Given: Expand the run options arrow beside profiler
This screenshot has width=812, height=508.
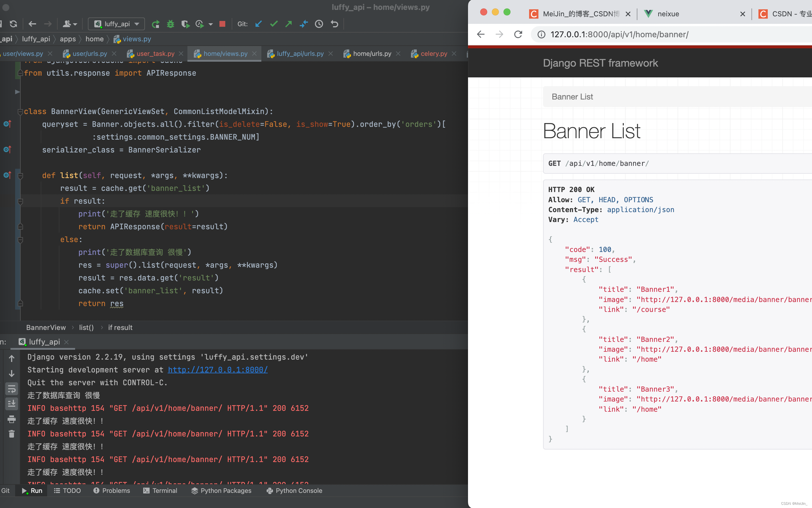Looking at the screenshot, I should (x=211, y=24).
